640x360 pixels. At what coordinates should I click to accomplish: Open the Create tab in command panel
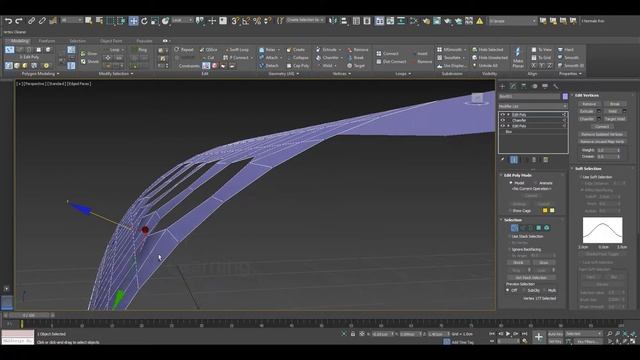tap(502, 86)
